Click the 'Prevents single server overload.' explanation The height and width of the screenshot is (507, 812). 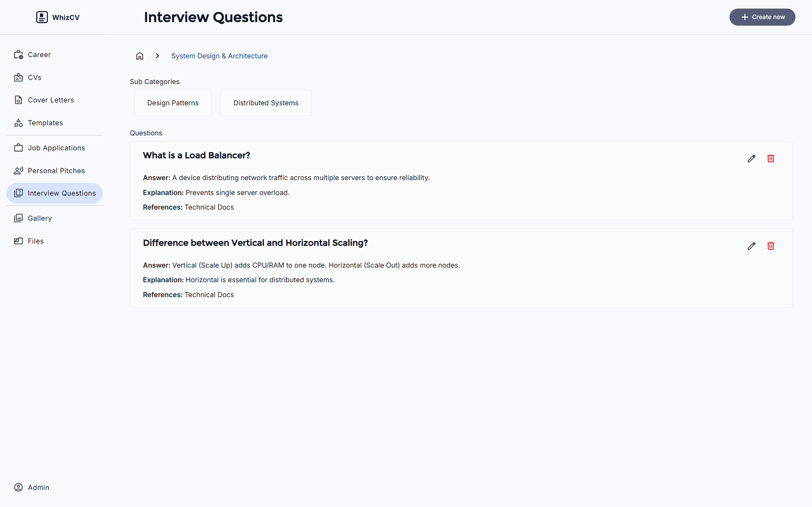click(238, 192)
